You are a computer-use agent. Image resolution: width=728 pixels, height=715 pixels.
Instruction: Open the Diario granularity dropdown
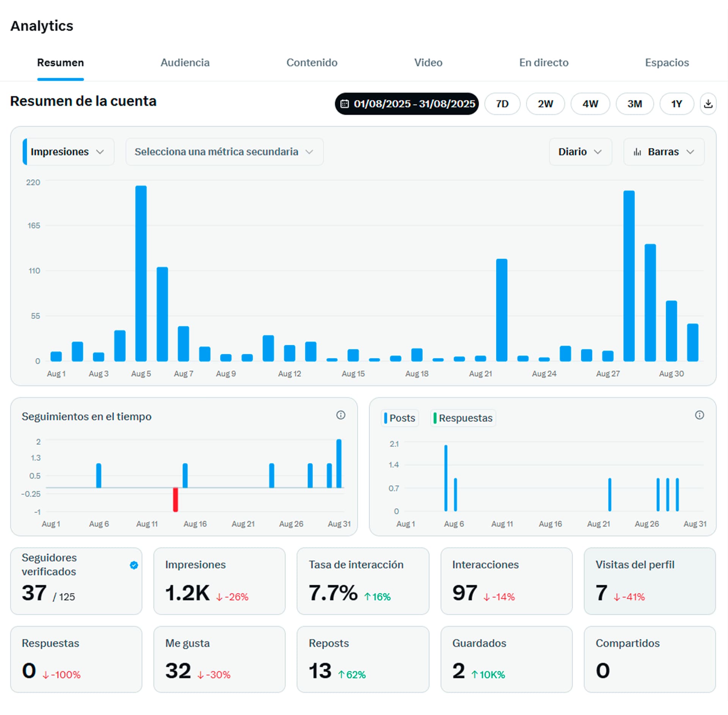click(x=580, y=152)
